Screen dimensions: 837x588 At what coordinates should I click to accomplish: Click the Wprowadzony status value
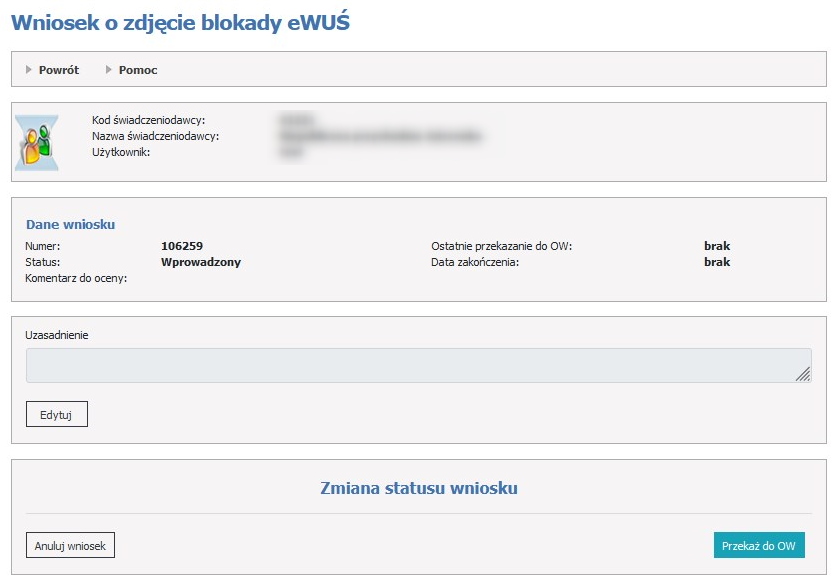201,262
